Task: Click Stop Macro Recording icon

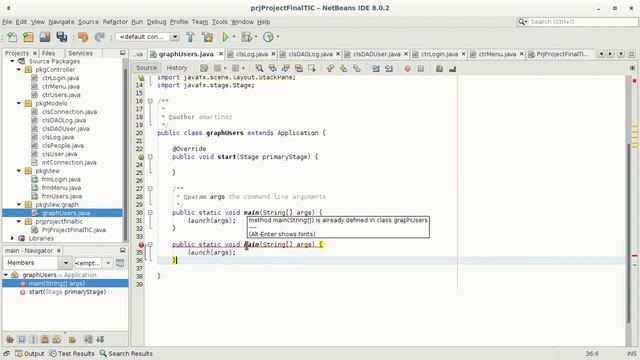Action: click(x=421, y=69)
